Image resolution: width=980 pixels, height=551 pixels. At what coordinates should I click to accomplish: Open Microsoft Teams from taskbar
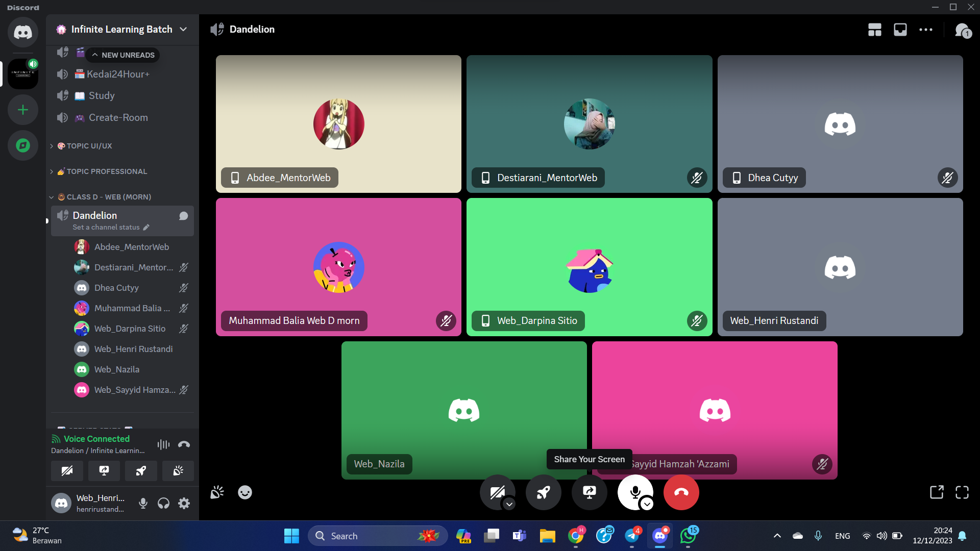click(520, 536)
